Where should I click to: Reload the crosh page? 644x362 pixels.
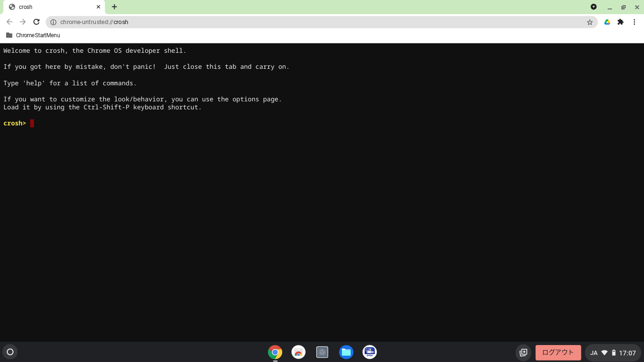36,22
